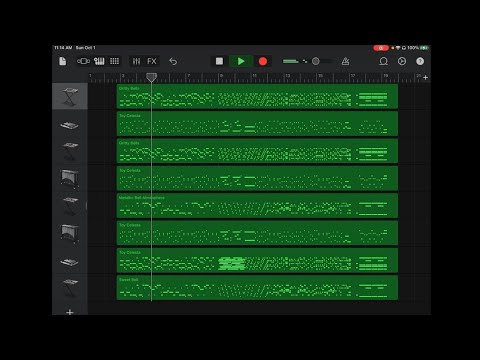Select the Sweet Bell region
The height and width of the screenshot is (360, 480).
(x=257, y=288)
